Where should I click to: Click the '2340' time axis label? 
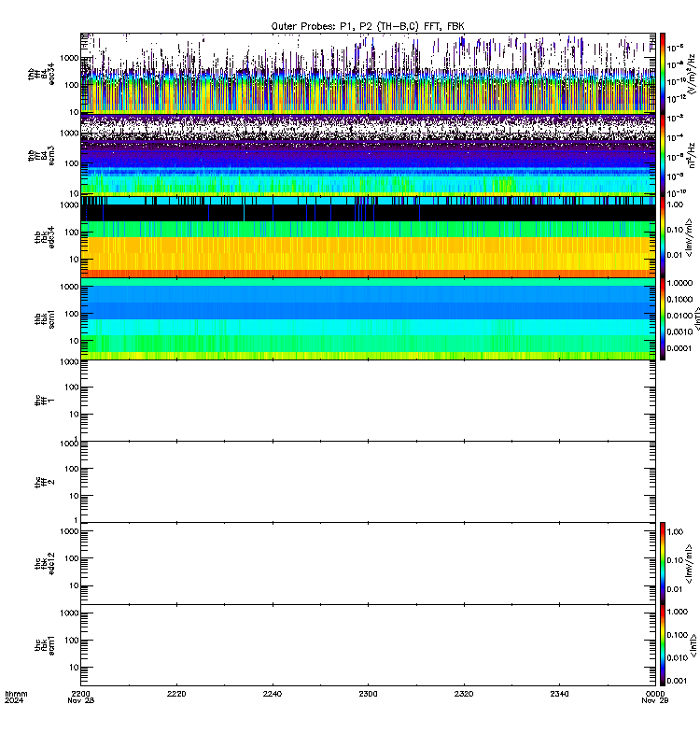click(559, 694)
